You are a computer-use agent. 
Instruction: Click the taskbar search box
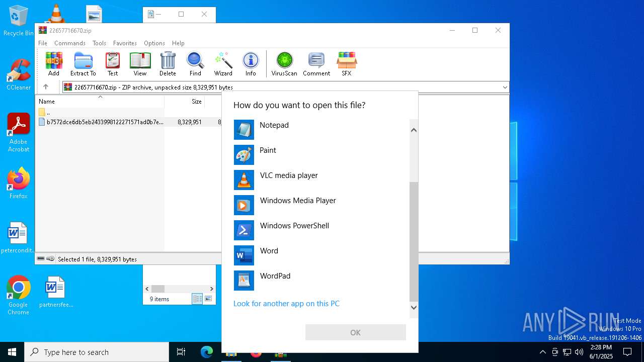(x=97, y=352)
